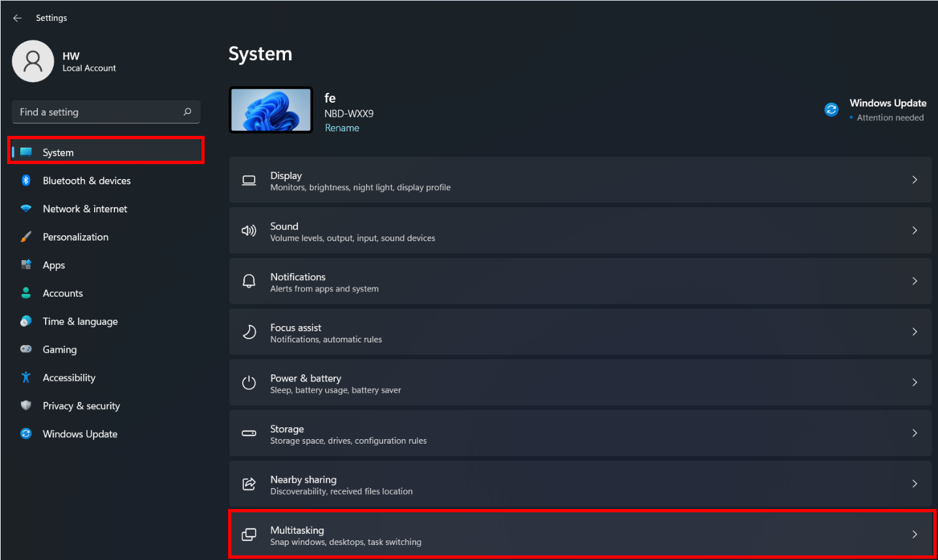This screenshot has width=938, height=560.
Task: Click the System monitor icon in sidebar
Action: pos(26,152)
